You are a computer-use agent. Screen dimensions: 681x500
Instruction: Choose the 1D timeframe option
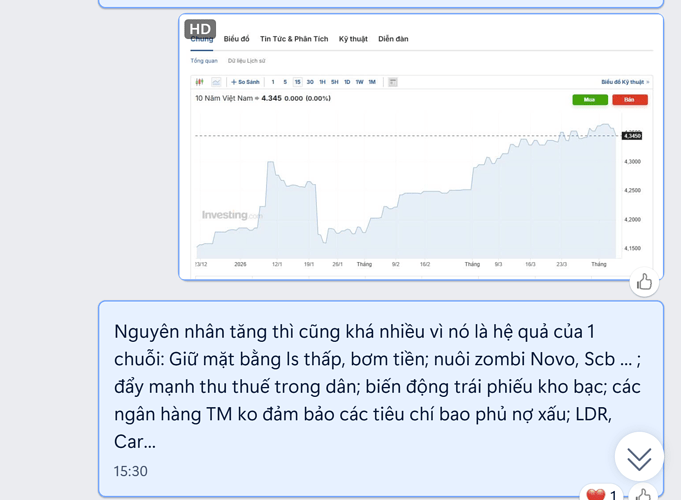pyautogui.click(x=347, y=82)
